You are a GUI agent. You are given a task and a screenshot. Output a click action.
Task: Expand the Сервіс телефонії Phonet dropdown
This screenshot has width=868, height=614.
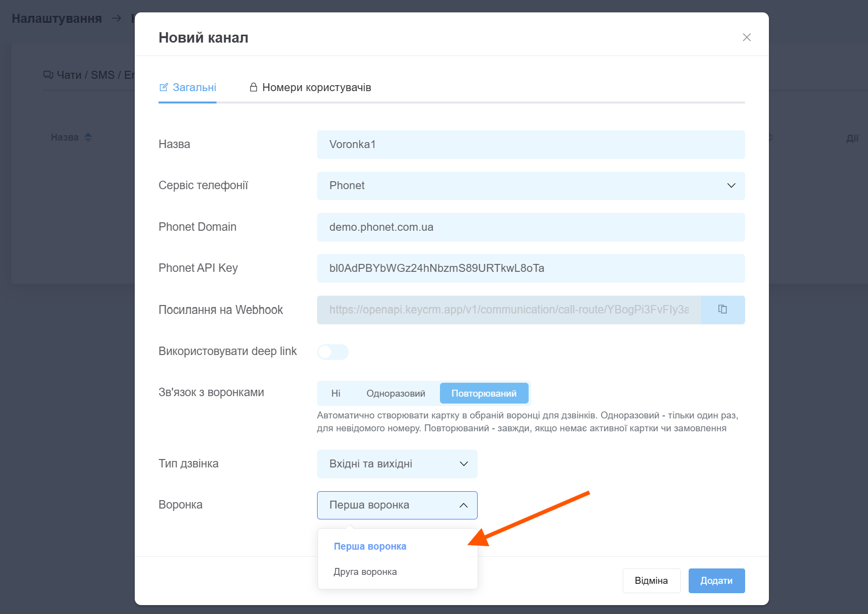click(x=531, y=186)
